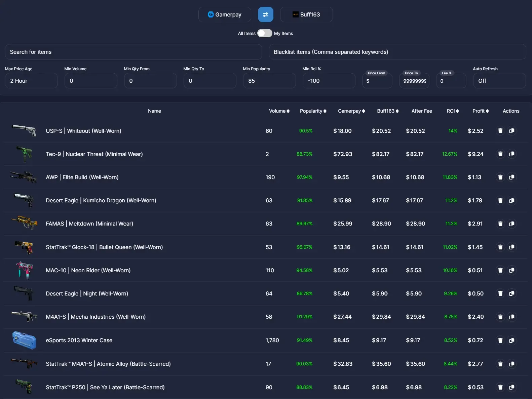Edit the Price To field

pyautogui.click(x=414, y=81)
